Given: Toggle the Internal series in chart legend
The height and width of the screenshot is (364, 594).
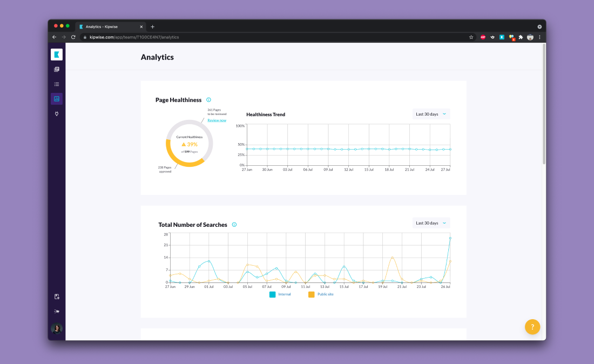Looking at the screenshot, I should (280, 294).
